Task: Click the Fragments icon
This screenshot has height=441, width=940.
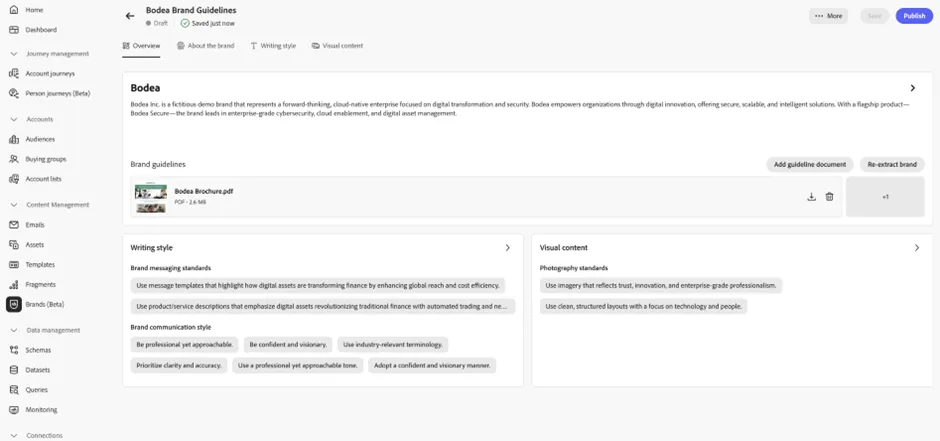Action: pyautogui.click(x=14, y=285)
